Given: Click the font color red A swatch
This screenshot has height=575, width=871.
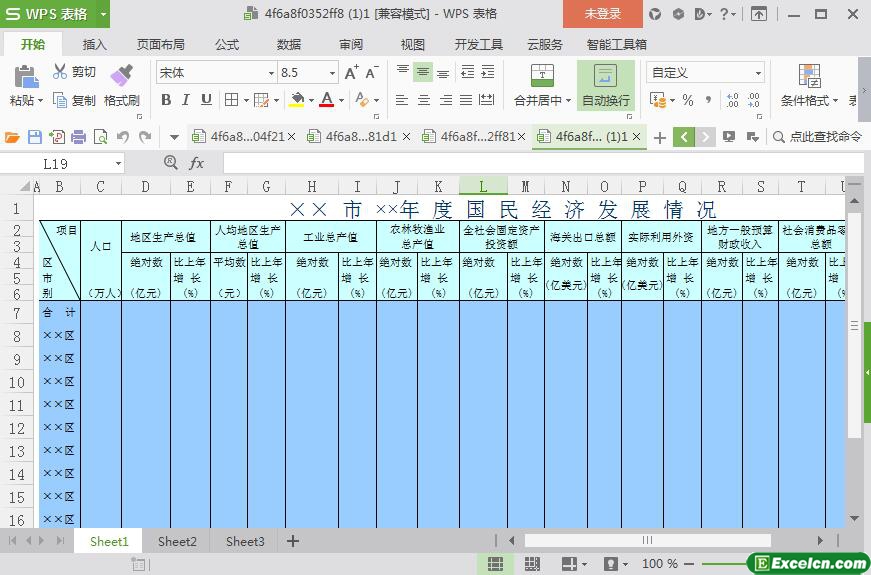Looking at the screenshot, I should (326, 100).
